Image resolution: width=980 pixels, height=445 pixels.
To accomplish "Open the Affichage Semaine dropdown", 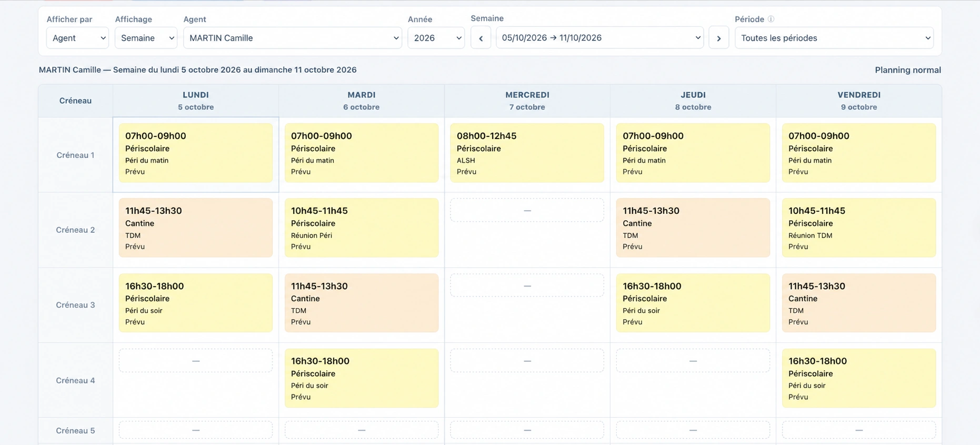I will [146, 38].
